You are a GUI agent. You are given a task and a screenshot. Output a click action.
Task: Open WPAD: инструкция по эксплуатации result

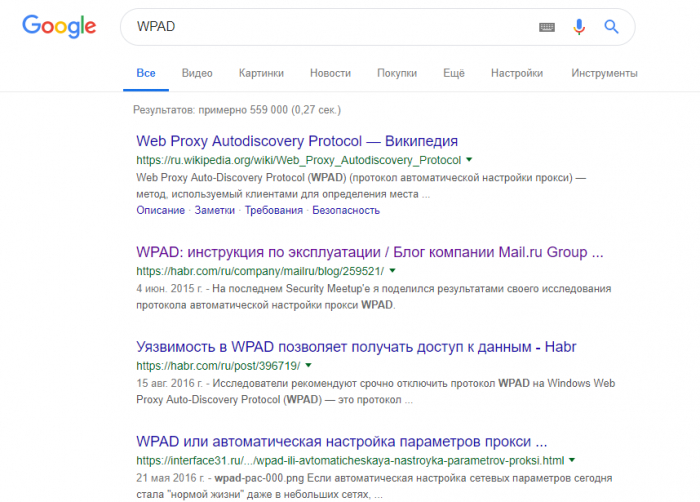pos(370,252)
